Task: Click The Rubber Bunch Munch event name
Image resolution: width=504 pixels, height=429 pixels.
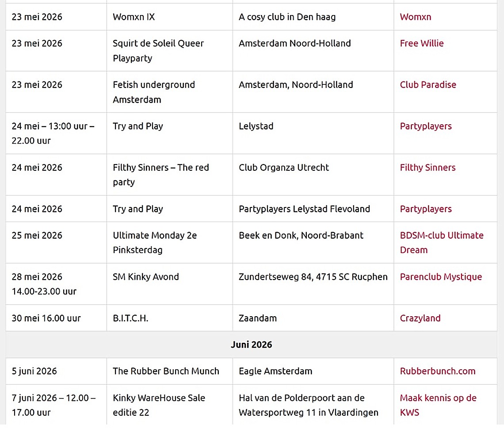Action: (x=166, y=372)
